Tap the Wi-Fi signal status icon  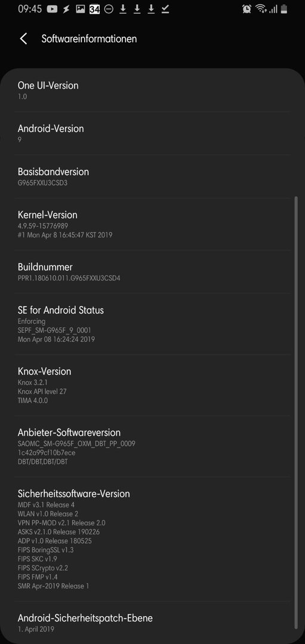(x=260, y=9)
